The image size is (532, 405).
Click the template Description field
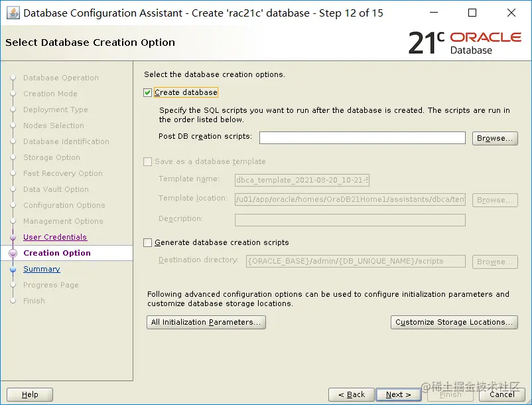[x=350, y=220]
